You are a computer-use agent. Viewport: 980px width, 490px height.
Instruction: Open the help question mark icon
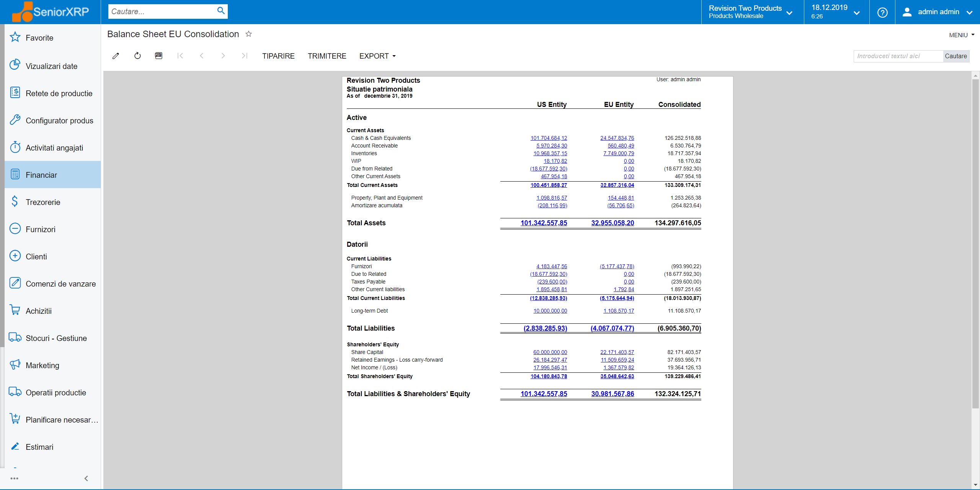tap(882, 12)
